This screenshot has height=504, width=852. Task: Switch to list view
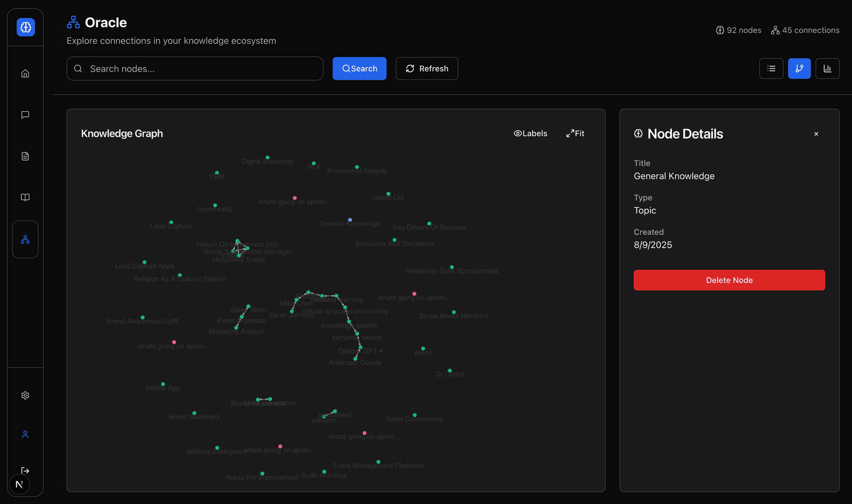(x=771, y=69)
